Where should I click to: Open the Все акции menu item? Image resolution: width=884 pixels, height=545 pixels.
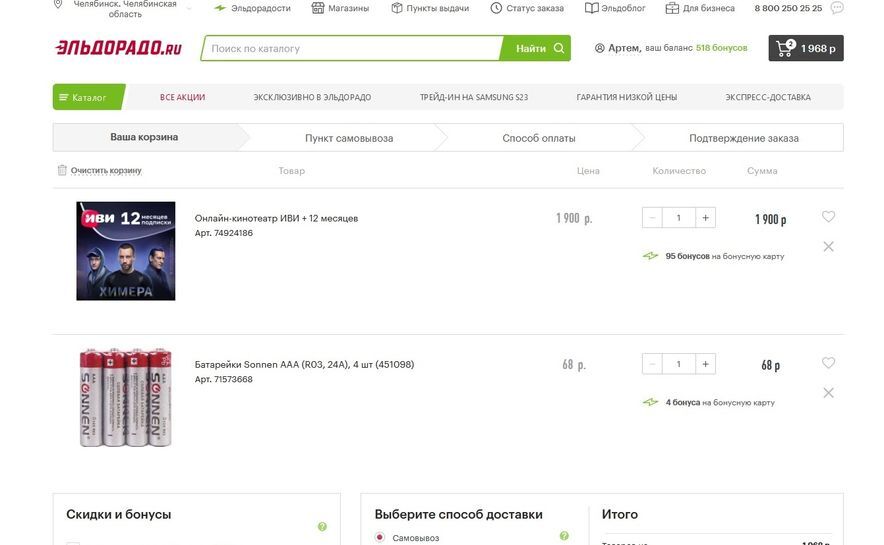click(x=182, y=97)
